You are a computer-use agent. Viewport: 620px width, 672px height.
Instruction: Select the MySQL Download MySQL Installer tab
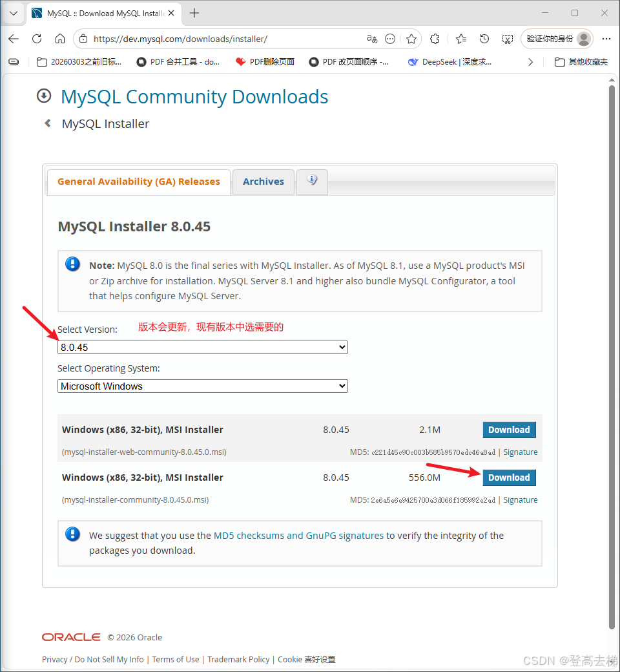[104, 14]
